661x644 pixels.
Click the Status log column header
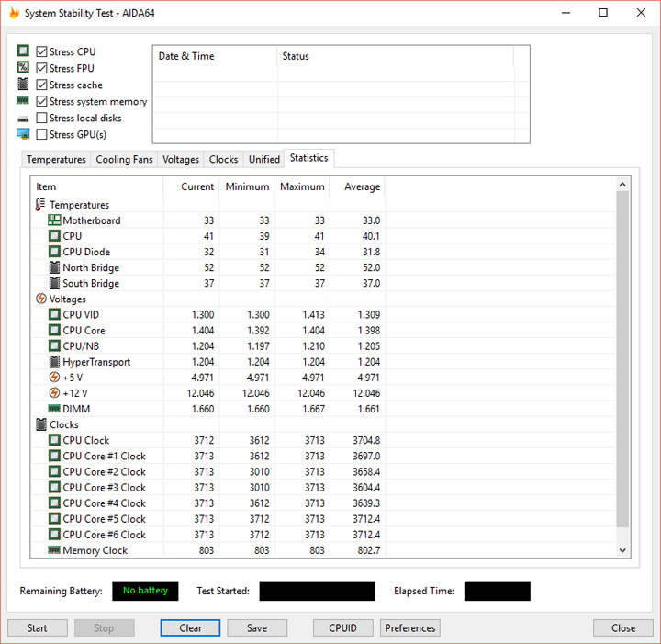396,56
